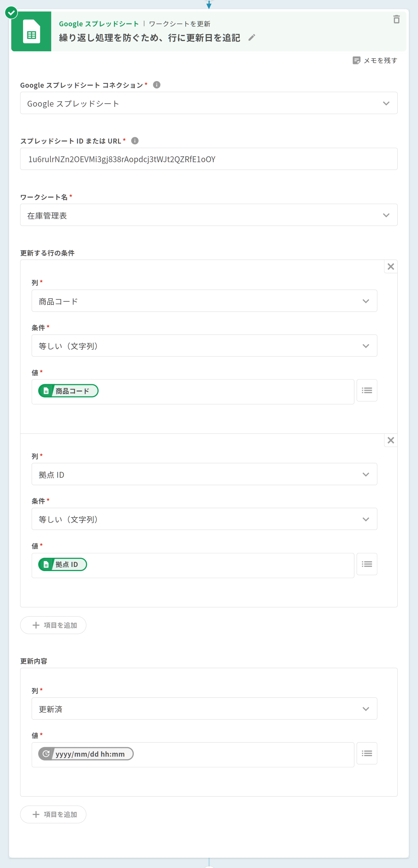Image resolution: width=418 pixels, height=868 pixels.
Task: Click info icon beside スプレッドシート ID または URL
Action: (135, 141)
